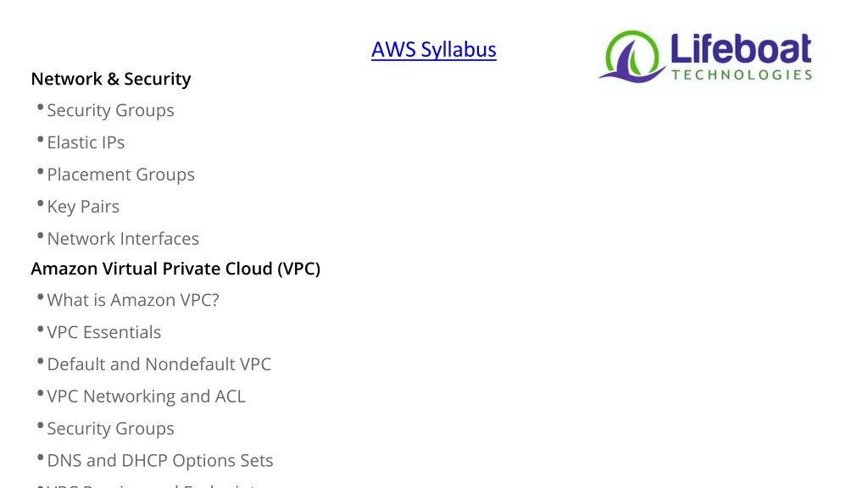Click Default and Nondefault VPC text
The image size is (868, 488).
(159, 364)
